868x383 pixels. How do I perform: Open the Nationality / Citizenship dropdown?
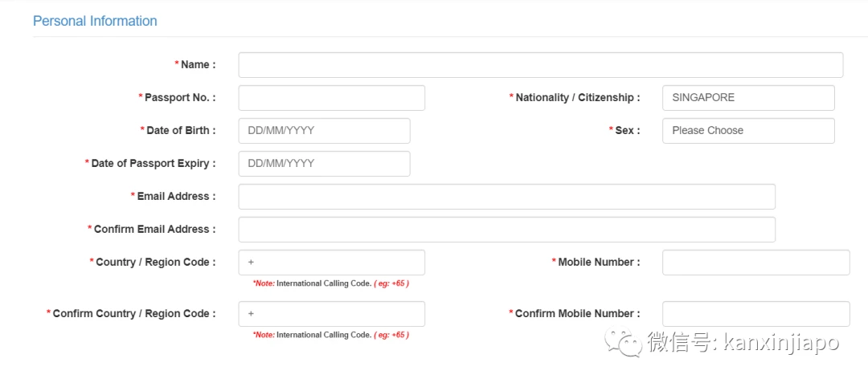748,98
